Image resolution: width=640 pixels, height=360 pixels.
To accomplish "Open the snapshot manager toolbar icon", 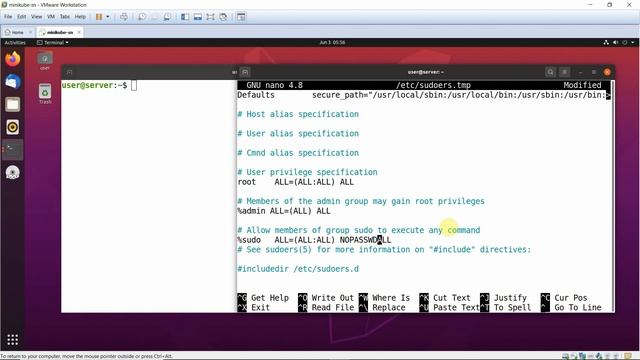I will coord(167,17).
